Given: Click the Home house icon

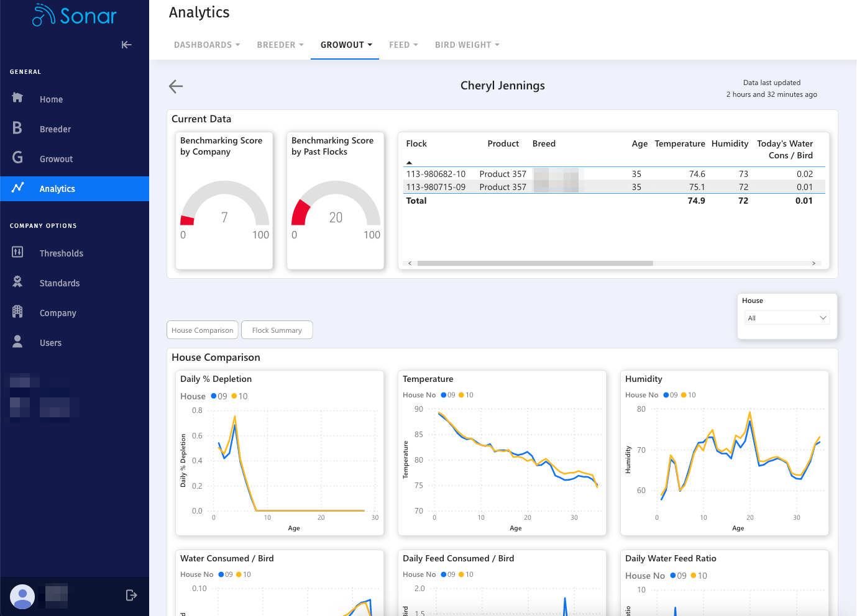Looking at the screenshot, I should coord(17,97).
